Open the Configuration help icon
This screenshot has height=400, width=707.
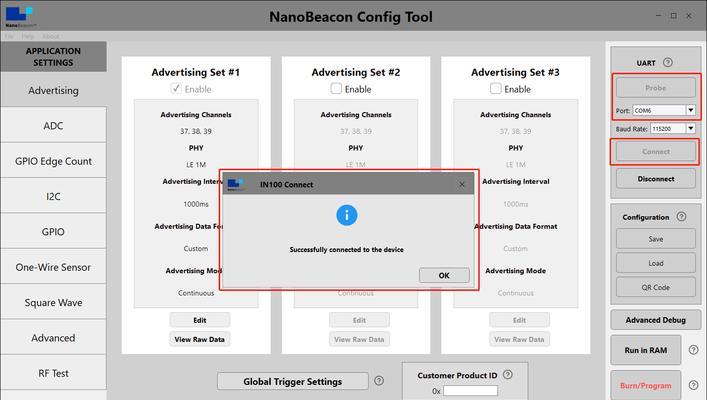681,216
